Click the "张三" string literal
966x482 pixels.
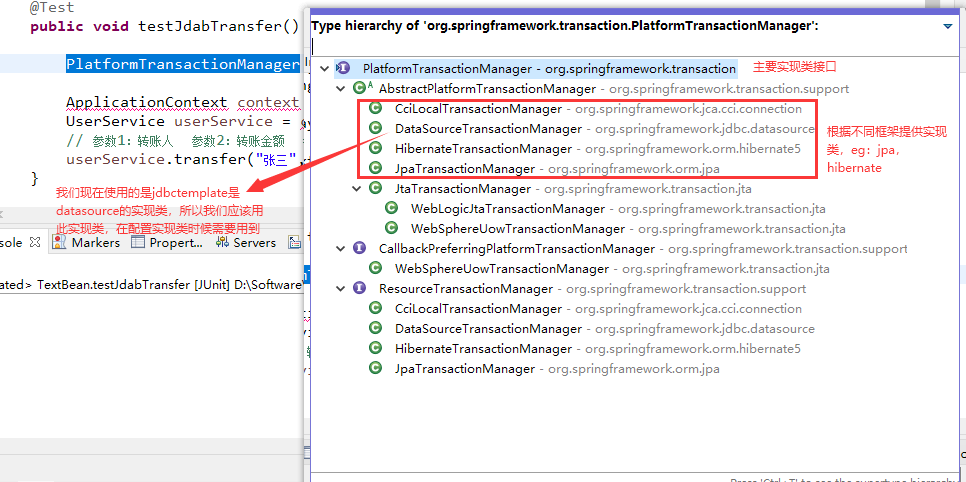pos(277,160)
